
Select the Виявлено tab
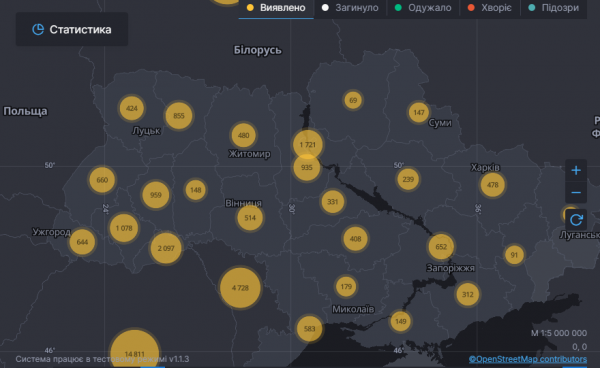pos(276,8)
